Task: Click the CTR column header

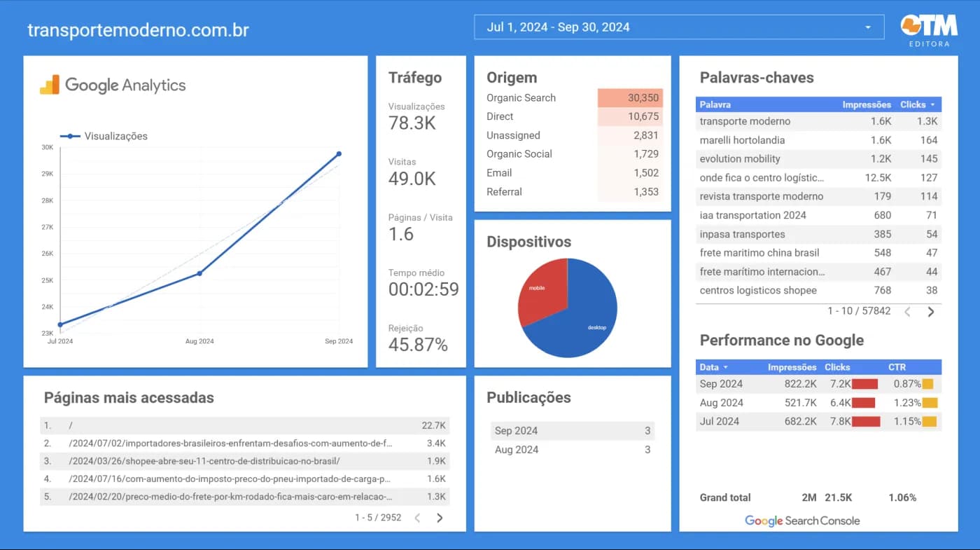Action: (x=897, y=367)
